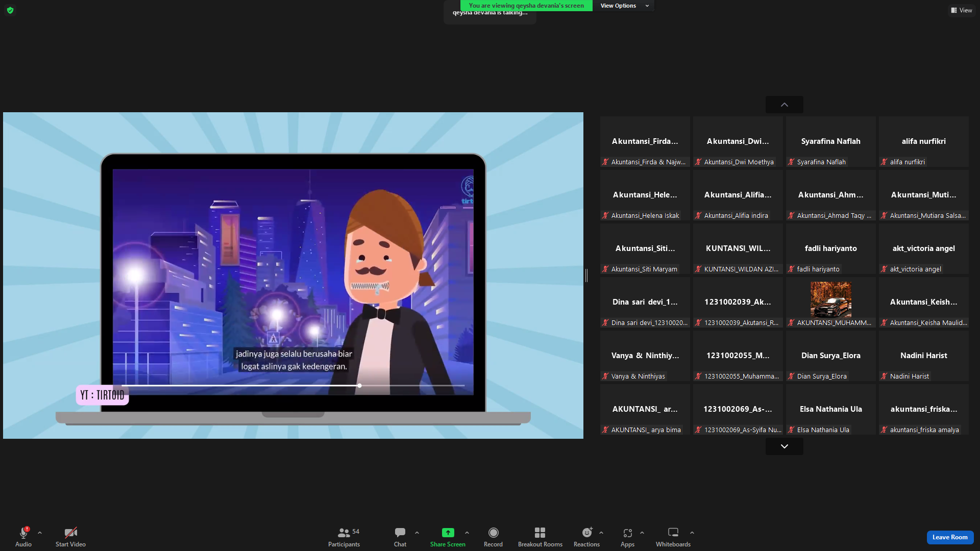The width and height of the screenshot is (980, 551).
Task: Click the green Share Screen icon
Action: pyautogui.click(x=448, y=533)
